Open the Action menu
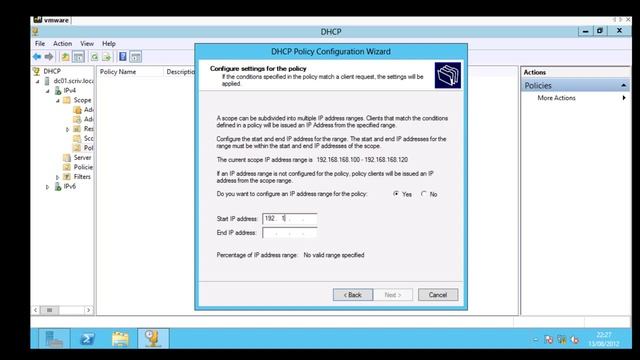 point(62,43)
